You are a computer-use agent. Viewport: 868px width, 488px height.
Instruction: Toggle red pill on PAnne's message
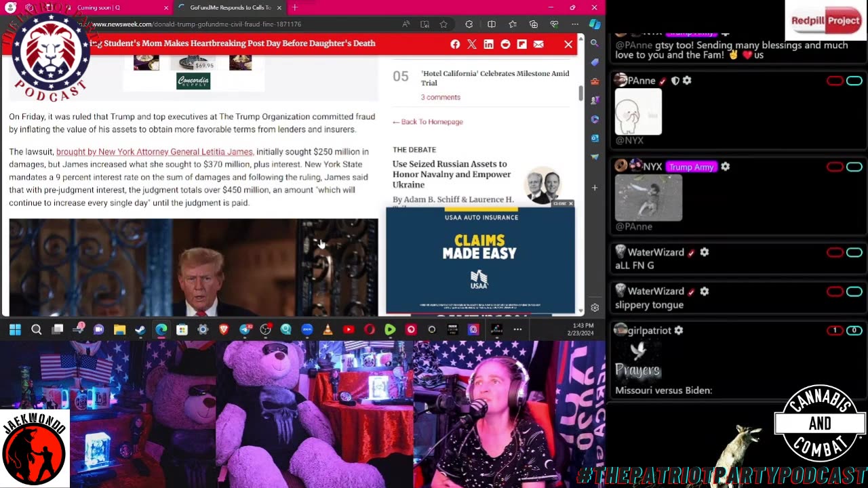(835, 81)
